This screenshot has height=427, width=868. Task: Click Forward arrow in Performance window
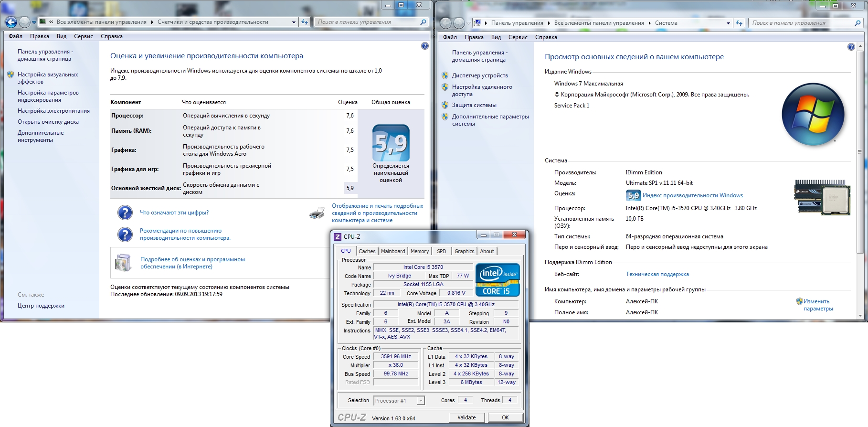(24, 22)
